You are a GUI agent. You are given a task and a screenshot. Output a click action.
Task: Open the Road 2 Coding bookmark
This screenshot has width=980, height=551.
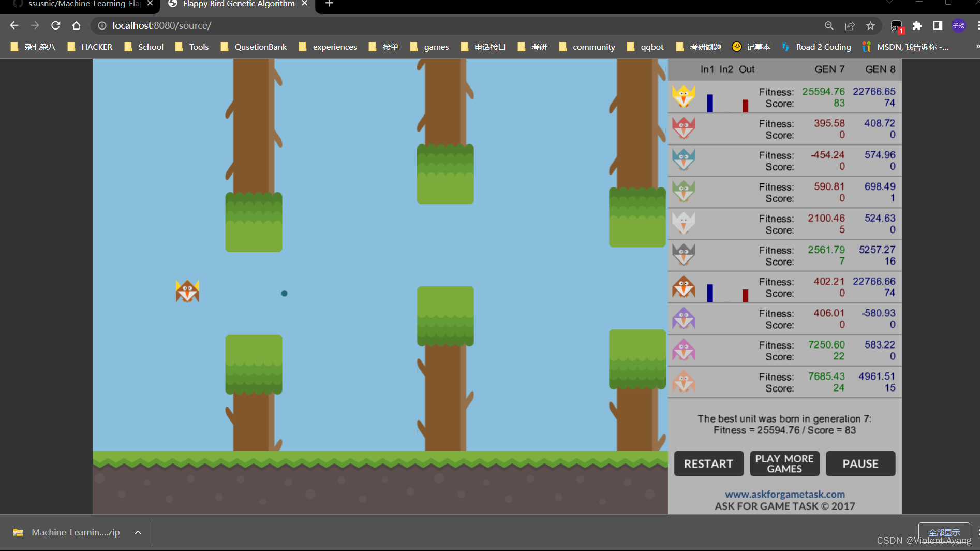pos(816,47)
